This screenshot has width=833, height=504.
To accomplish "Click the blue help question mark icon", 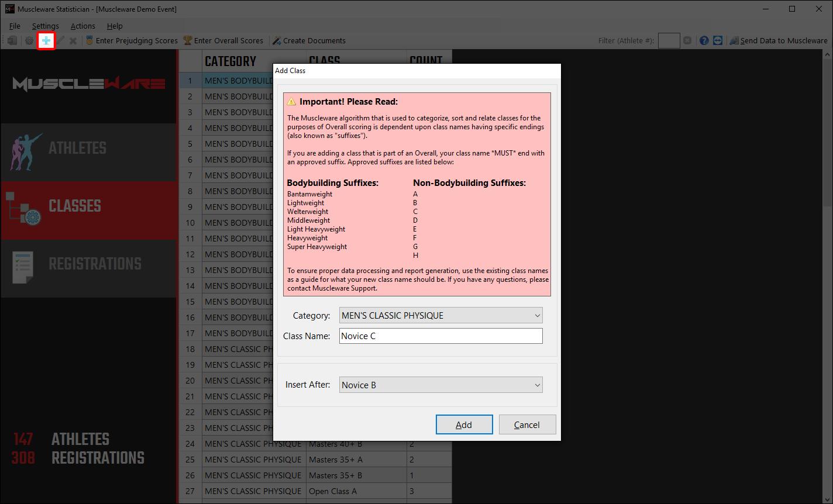I will [x=704, y=41].
